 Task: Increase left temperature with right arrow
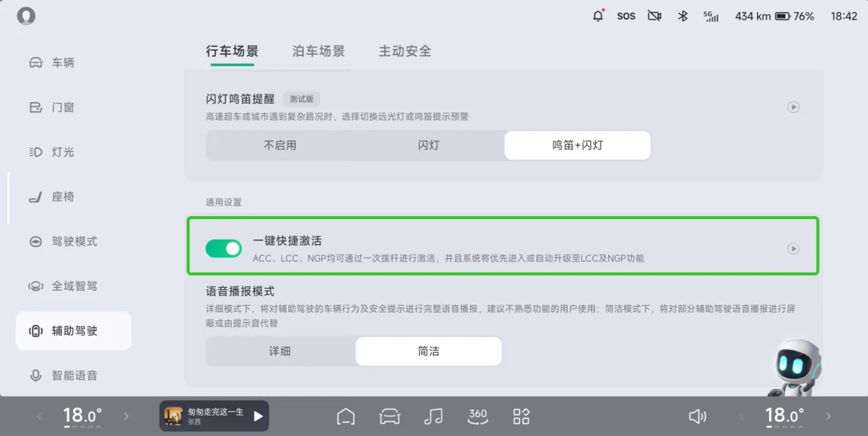point(126,416)
